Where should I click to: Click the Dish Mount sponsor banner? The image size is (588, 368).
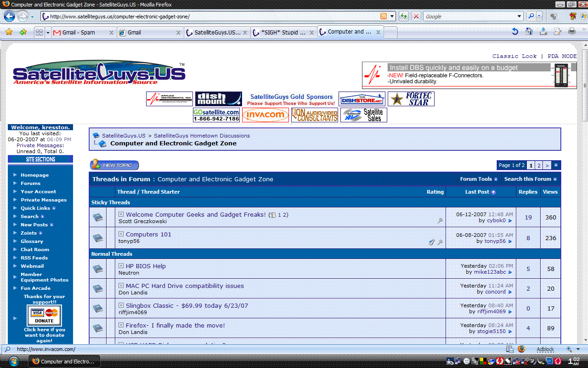218,99
